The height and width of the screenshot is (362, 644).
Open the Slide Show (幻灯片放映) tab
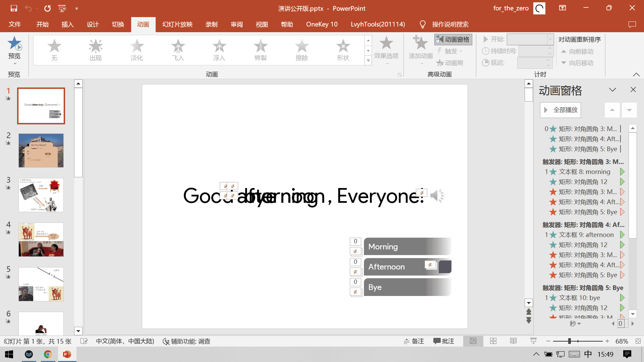coord(177,24)
